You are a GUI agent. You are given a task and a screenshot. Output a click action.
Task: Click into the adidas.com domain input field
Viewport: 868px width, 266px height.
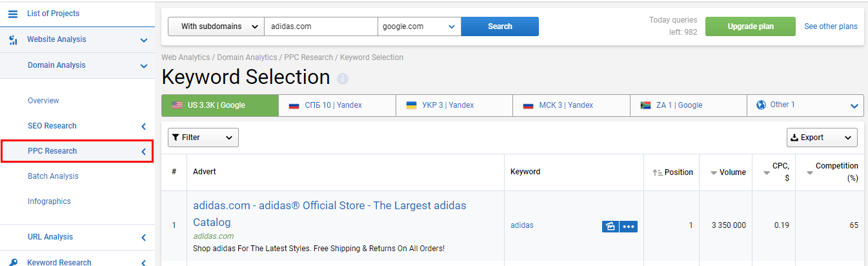coord(320,26)
